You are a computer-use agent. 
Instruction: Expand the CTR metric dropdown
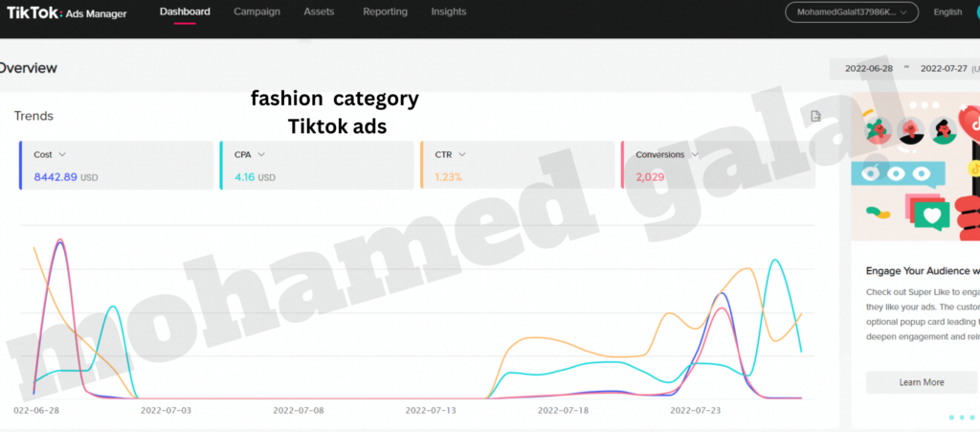[x=461, y=154]
